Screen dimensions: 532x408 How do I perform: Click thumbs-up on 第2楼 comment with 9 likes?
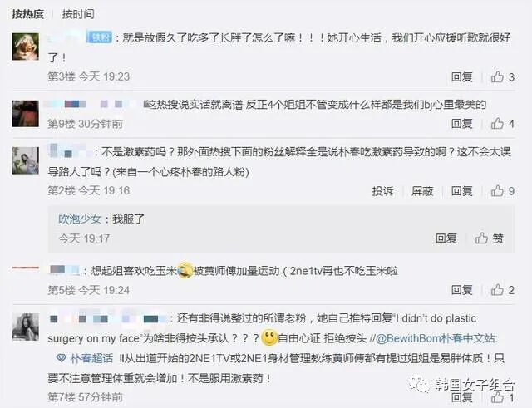click(x=497, y=191)
